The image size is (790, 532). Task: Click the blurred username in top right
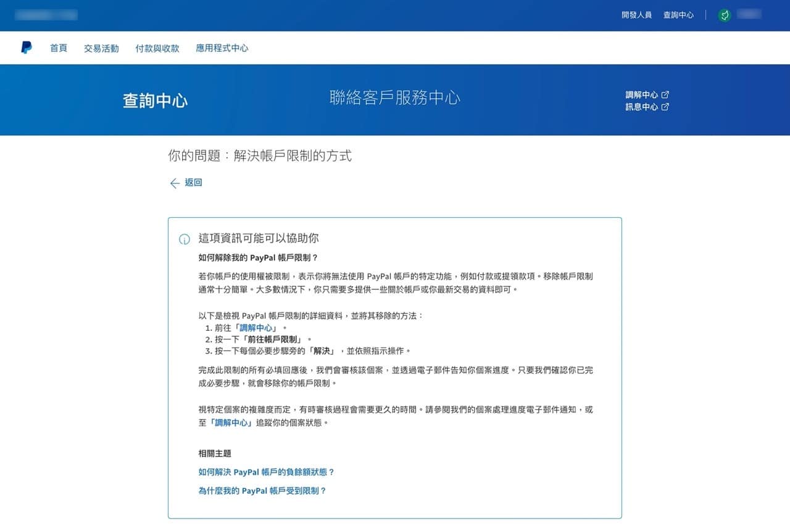point(749,14)
